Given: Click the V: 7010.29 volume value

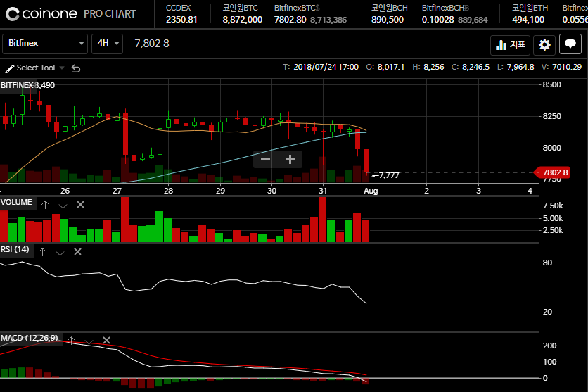Looking at the screenshot, I should (x=562, y=67).
